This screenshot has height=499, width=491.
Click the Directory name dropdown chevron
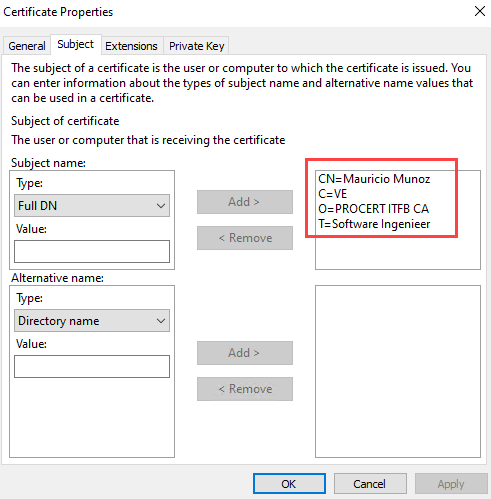pyautogui.click(x=161, y=321)
